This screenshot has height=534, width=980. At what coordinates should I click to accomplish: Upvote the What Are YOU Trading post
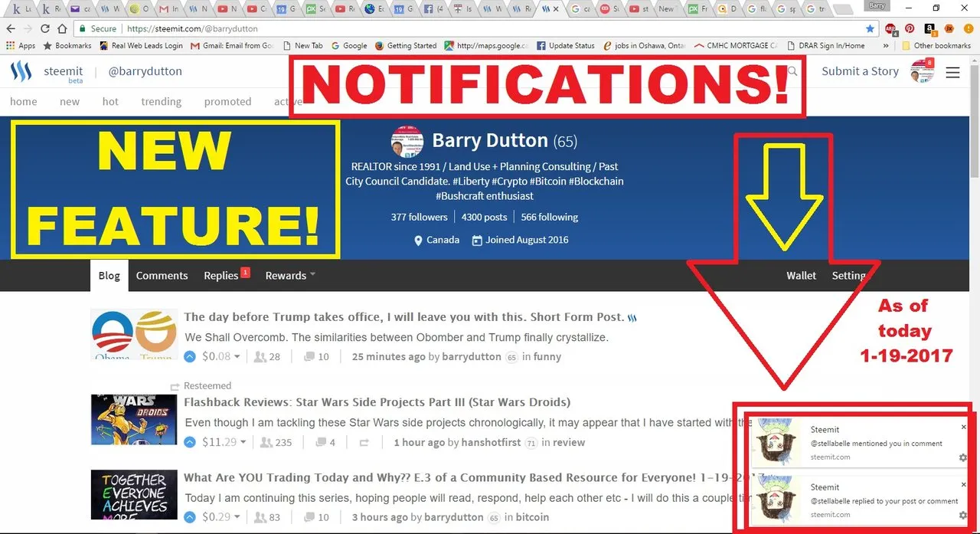click(x=190, y=517)
